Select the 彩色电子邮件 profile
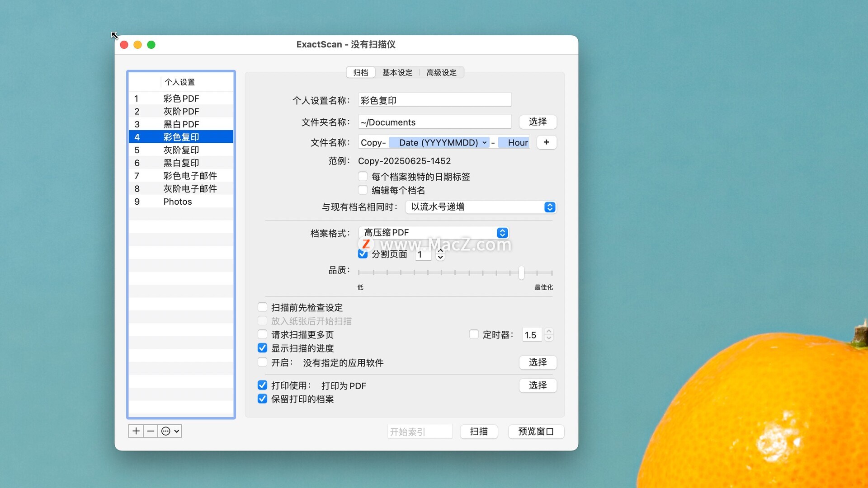The width and height of the screenshot is (868, 488). point(181,176)
